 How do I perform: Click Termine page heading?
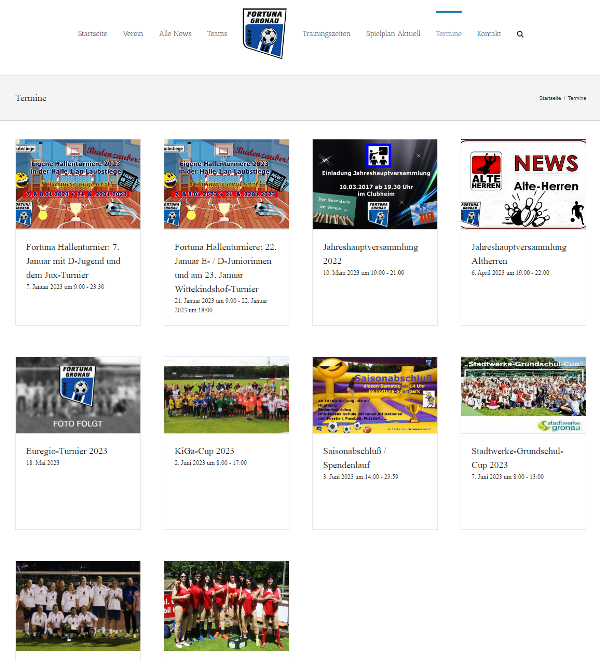31,98
